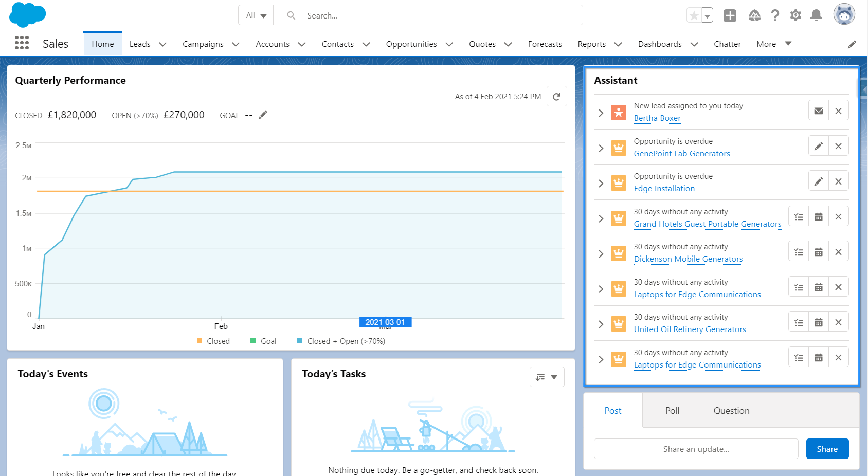Click the green Goal legend swatch
Screen dimensions: 868x476
253,341
